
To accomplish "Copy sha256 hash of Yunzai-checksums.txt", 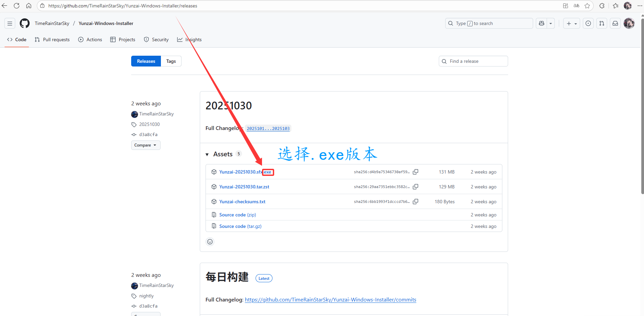I will (415, 202).
